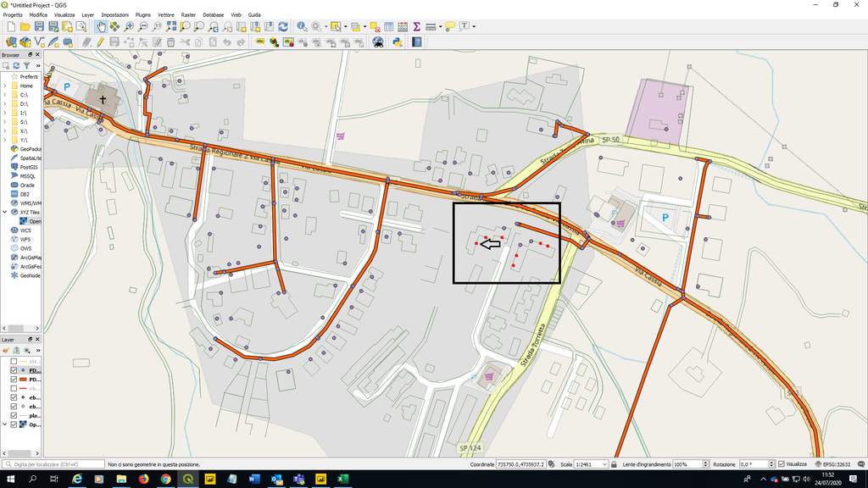Open the Raster menu

pos(188,15)
